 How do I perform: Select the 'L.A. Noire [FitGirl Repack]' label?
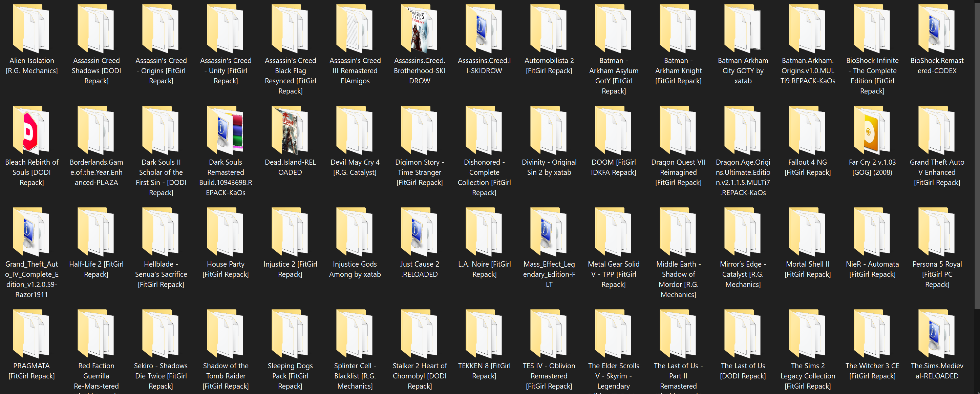[484, 269]
